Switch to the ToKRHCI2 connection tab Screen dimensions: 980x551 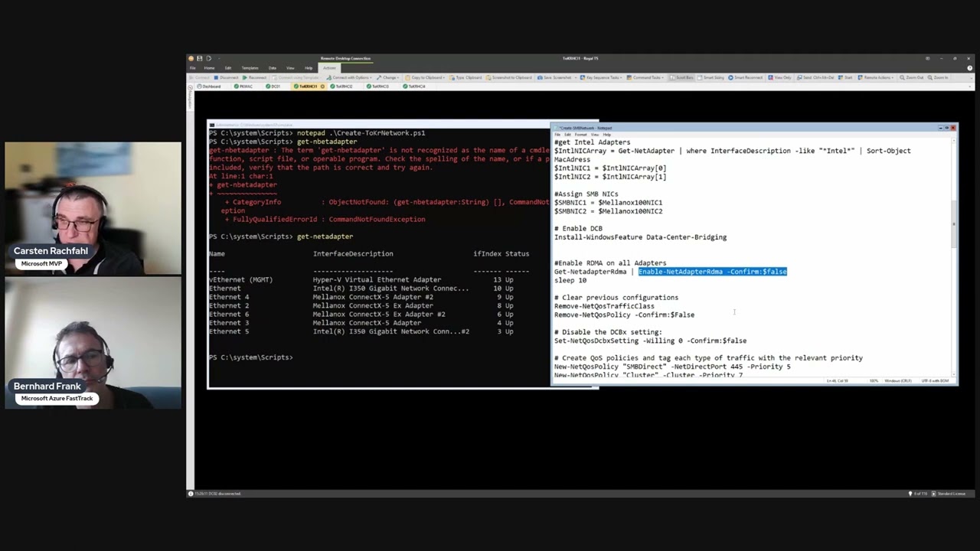[341, 86]
